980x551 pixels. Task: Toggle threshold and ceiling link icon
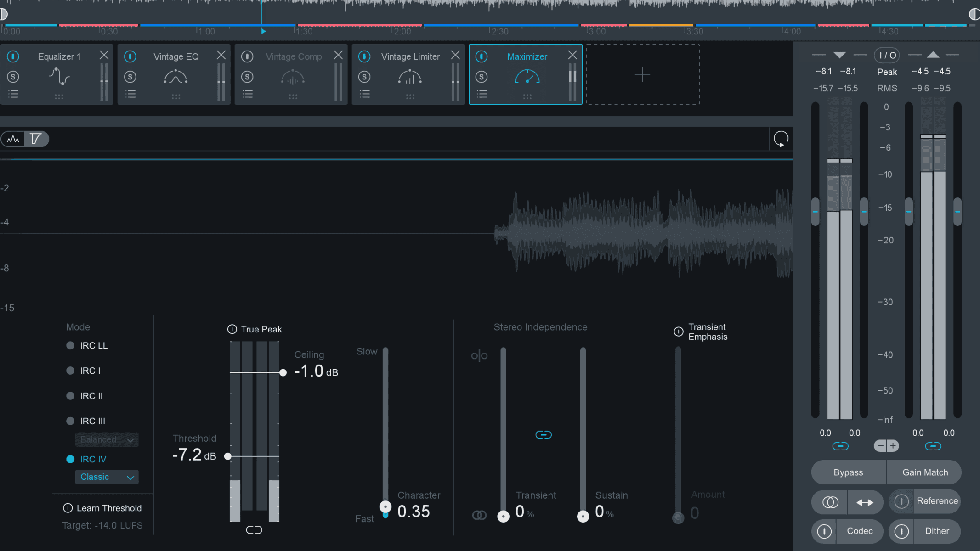tap(254, 530)
